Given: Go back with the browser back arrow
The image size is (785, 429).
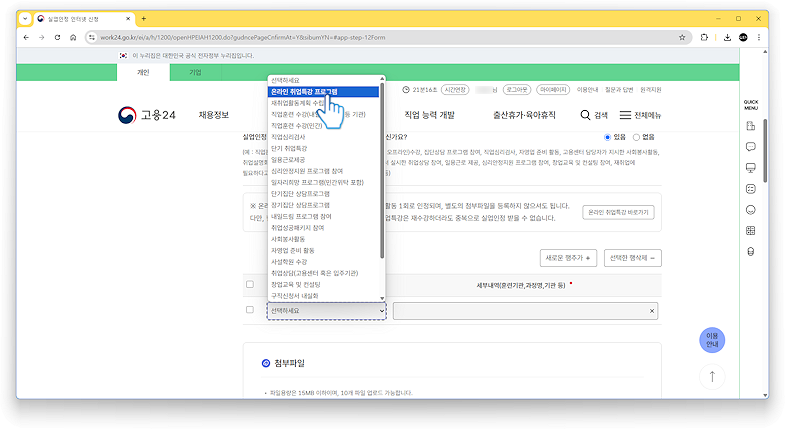Looking at the screenshot, I should 26,38.
